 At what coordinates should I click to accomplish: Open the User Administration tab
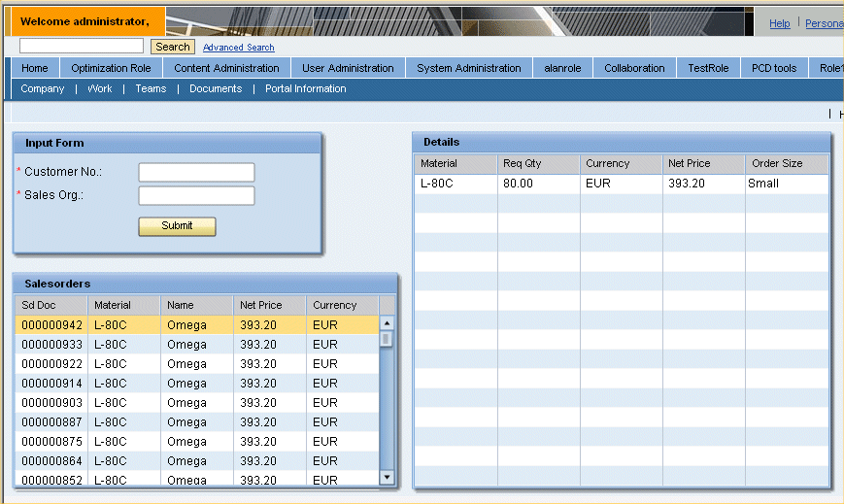tap(348, 68)
